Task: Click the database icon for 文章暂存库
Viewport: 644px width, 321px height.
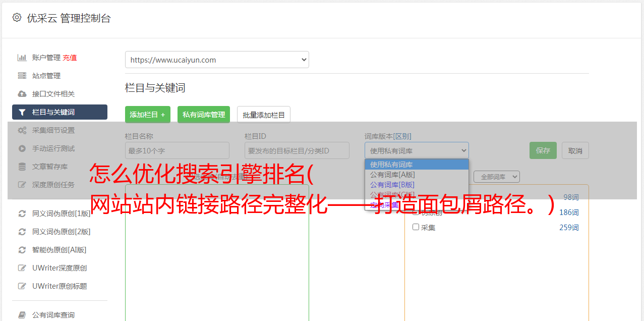Action: [x=22, y=167]
